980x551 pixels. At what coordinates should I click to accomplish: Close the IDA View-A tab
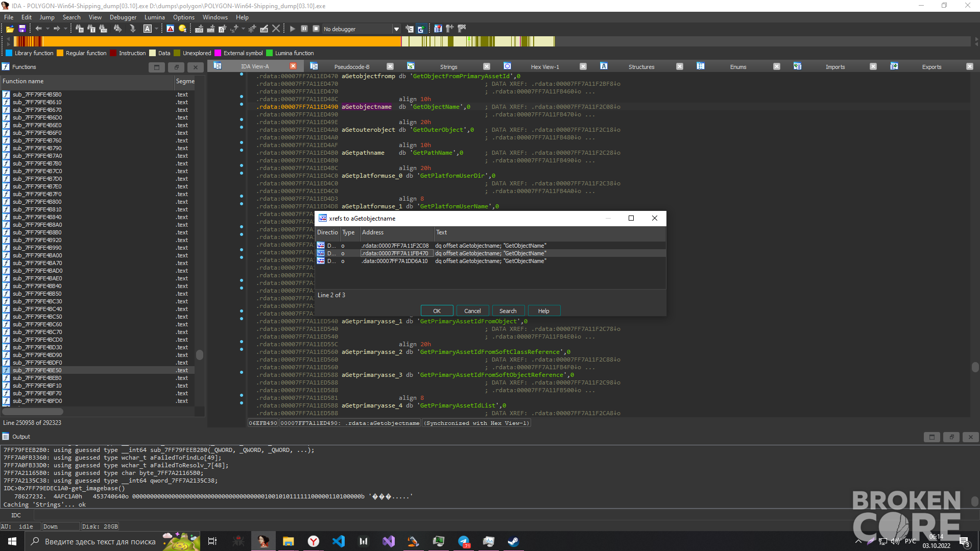[x=293, y=66]
